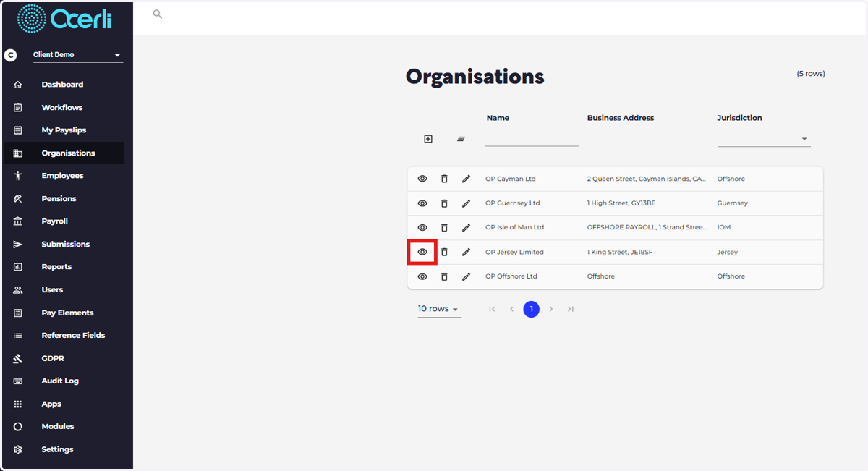The image size is (868, 471).
Task: Open Audit Log in sidebar
Action: point(64,381)
